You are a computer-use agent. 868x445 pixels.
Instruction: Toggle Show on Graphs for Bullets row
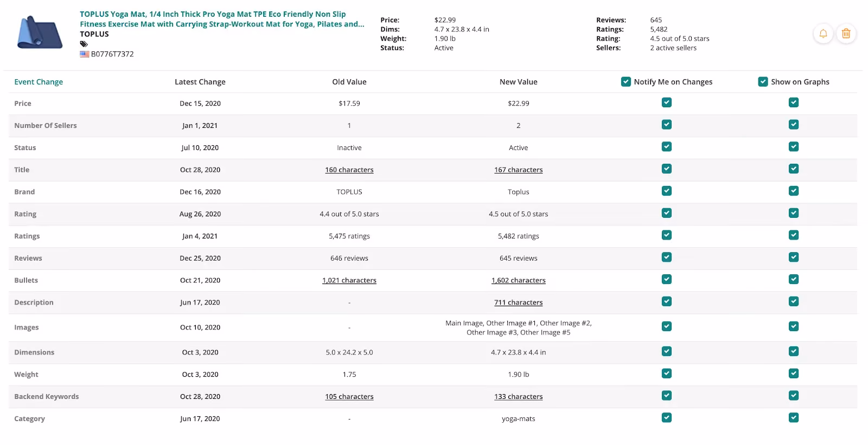(x=794, y=279)
